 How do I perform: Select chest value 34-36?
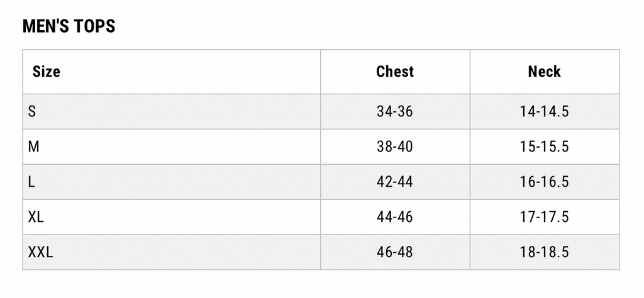click(395, 111)
